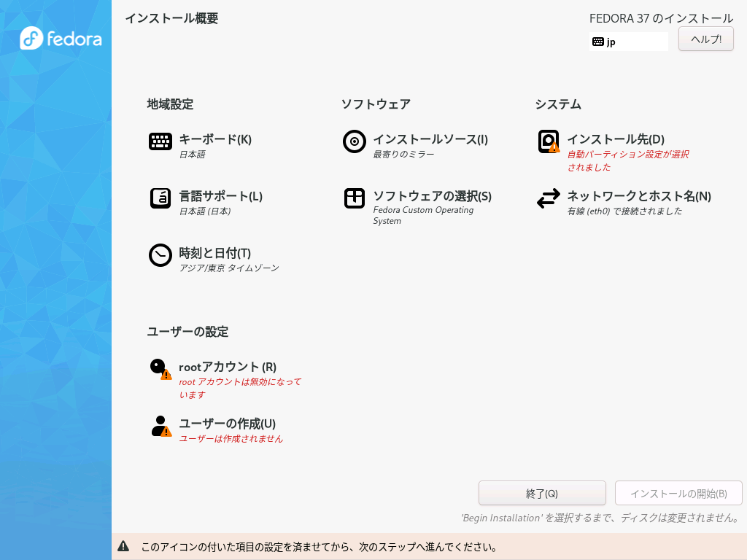This screenshot has height=560, width=747.
Task: Click the arrows icon for ネットワークとホスト名
Action: coord(549,198)
